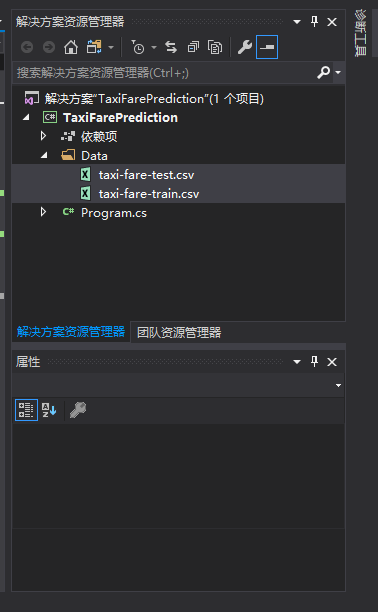Image resolution: width=378 pixels, height=612 pixels.
Task: Expand the 依赖项 dependencies node
Action: pos(43,136)
